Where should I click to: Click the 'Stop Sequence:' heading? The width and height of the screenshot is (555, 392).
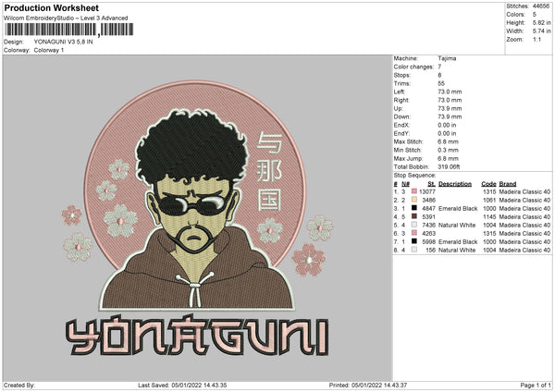point(414,176)
